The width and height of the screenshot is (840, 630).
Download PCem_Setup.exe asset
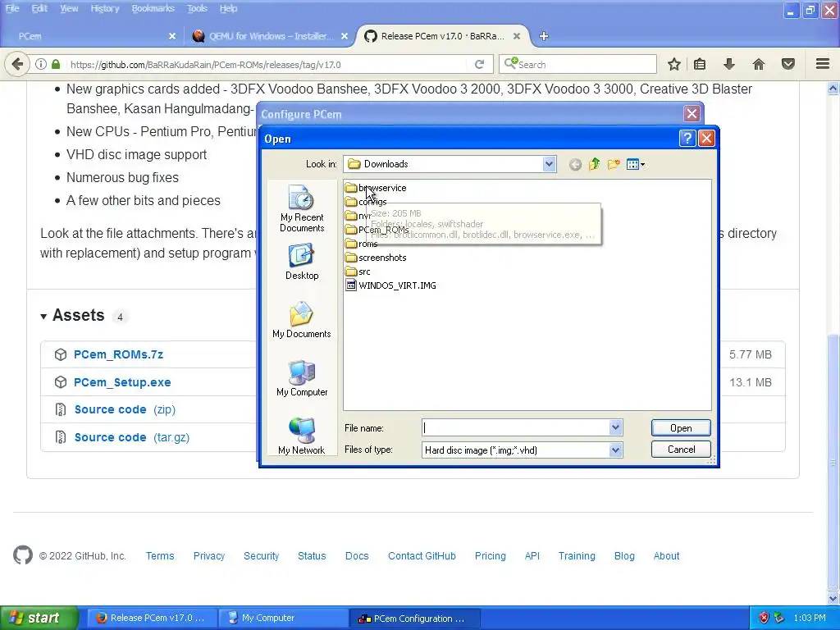pyautogui.click(x=122, y=382)
